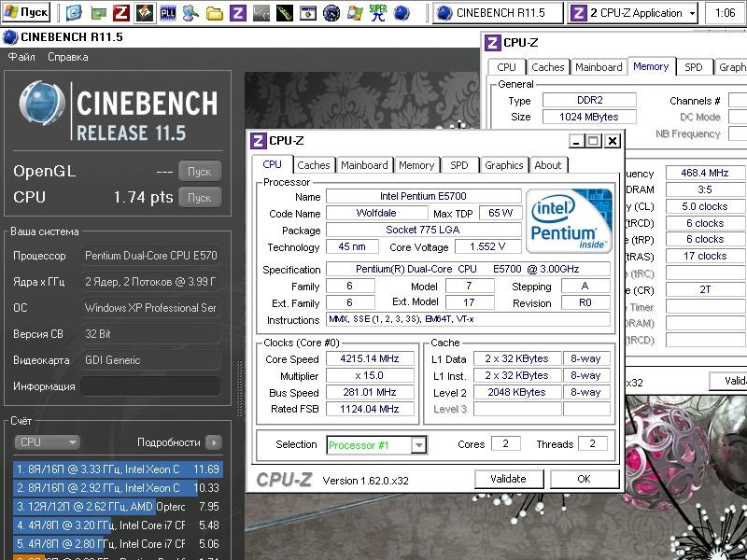Select ranking row 2 Intel Xeon 10.33

pos(118,488)
